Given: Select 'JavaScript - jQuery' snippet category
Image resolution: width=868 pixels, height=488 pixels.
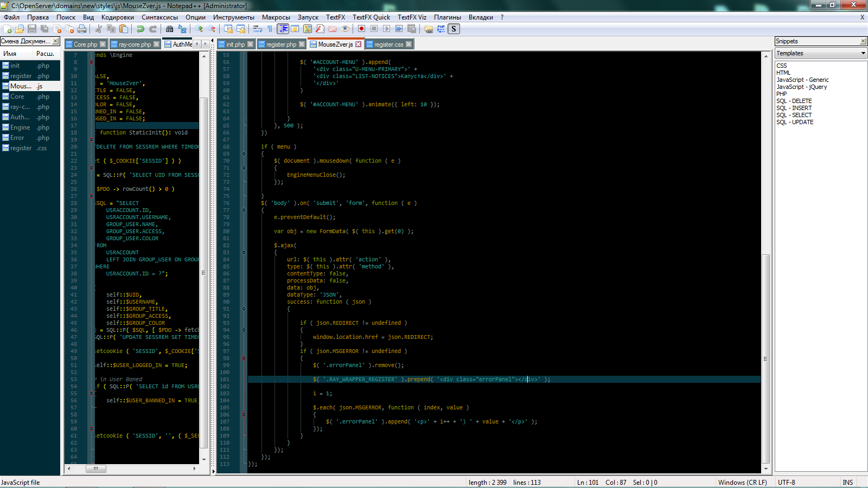Looking at the screenshot, I should click(801, 87).
